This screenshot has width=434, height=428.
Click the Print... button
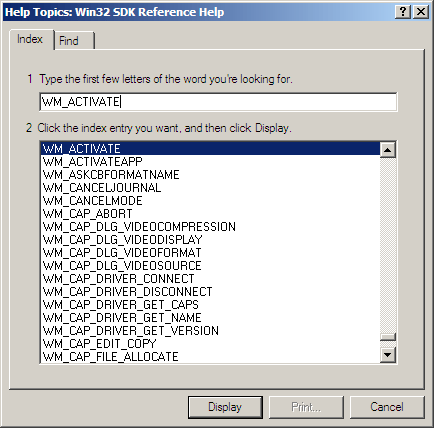click(306, 407)
